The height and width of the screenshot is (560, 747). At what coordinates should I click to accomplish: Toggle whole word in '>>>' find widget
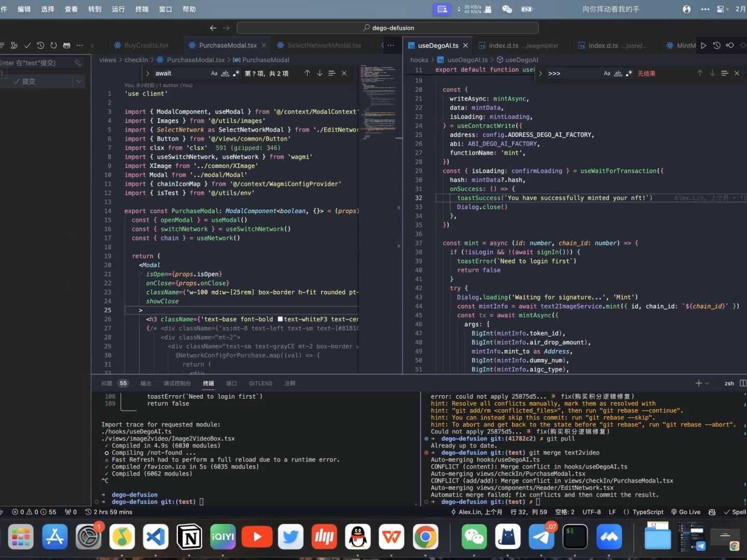pos(618,73)
